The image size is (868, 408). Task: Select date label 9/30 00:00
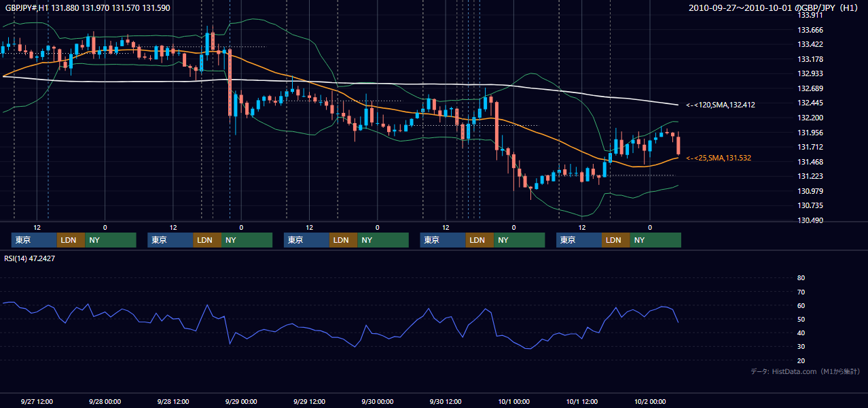pos(377,401)
